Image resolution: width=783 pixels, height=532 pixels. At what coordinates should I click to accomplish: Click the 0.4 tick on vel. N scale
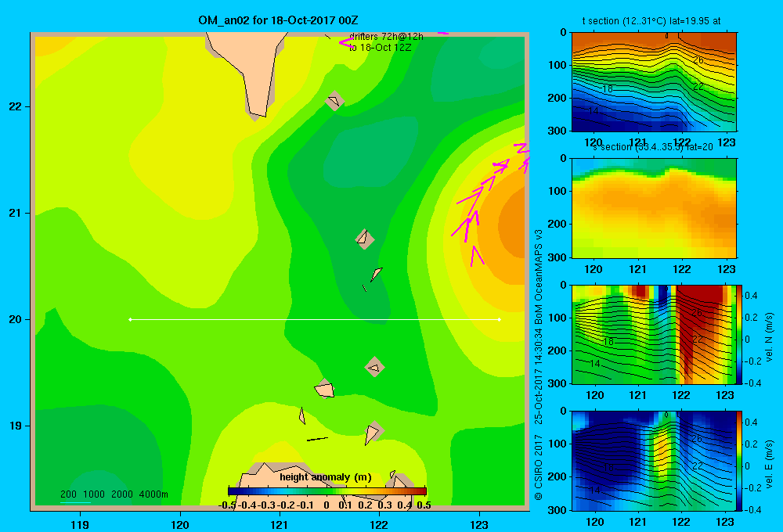click(x=751, y=296)
